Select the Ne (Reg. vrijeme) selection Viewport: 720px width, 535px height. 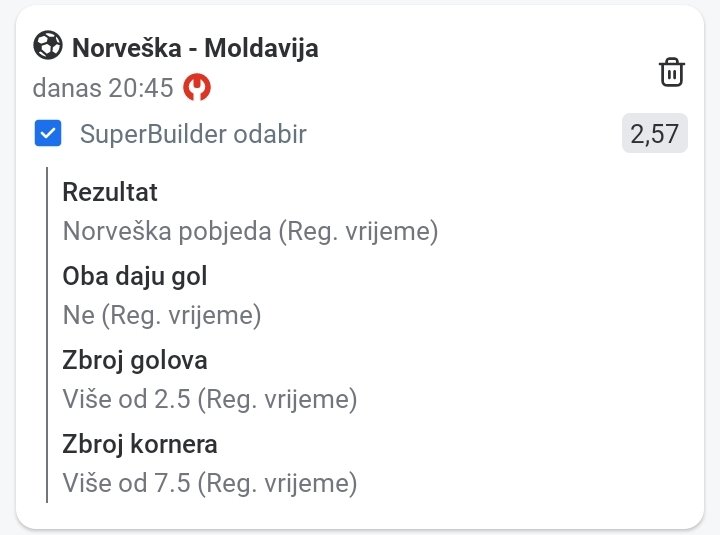[x=161, y=316]
